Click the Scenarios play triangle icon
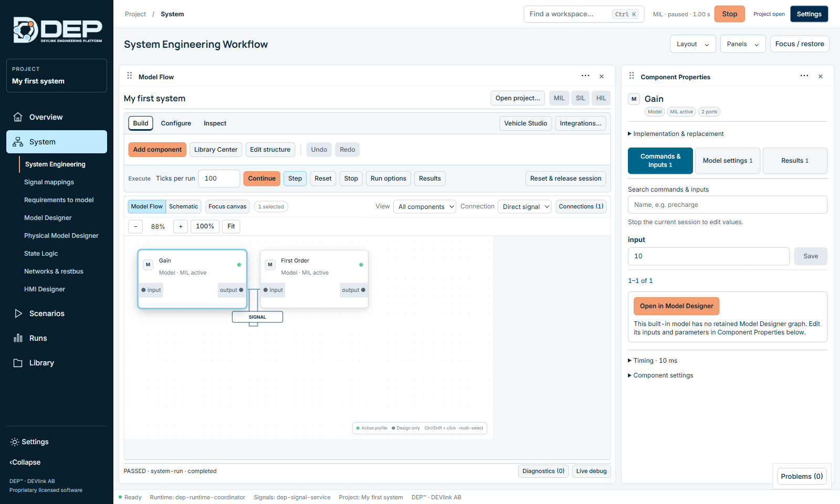Image resolution: width=840 pixels, height=504 pixels. (18, 313)
